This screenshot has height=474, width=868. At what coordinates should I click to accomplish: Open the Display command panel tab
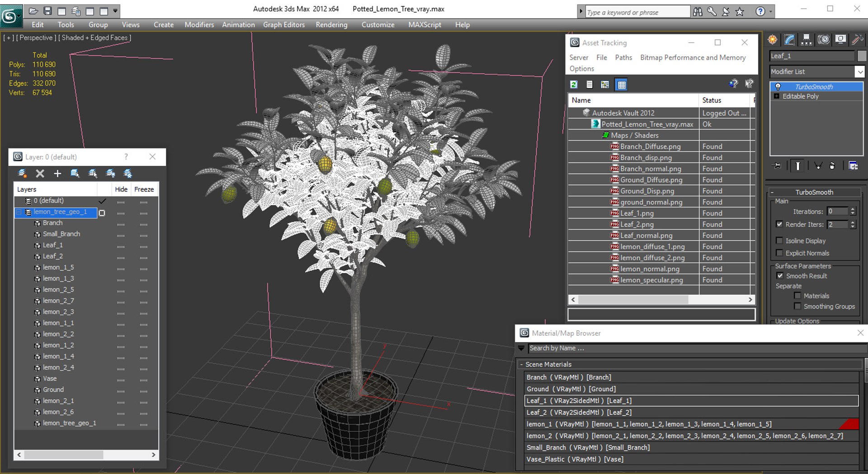(840, 40)
